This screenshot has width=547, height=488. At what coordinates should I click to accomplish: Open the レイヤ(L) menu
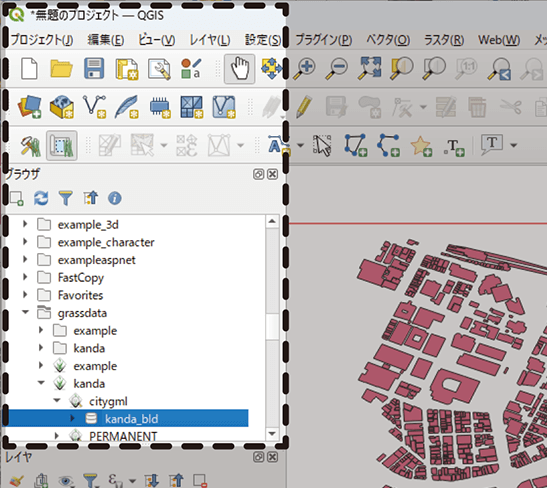pos(210,40)
